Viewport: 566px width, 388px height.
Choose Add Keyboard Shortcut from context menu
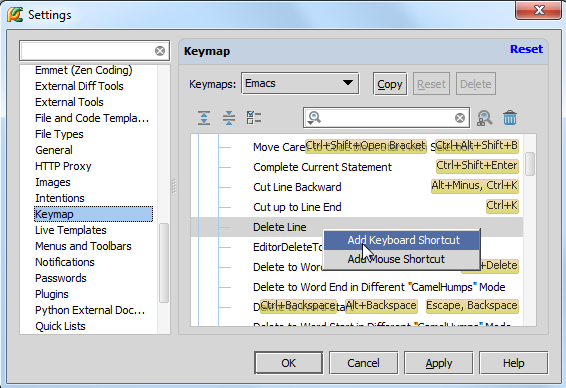(402, 240)
